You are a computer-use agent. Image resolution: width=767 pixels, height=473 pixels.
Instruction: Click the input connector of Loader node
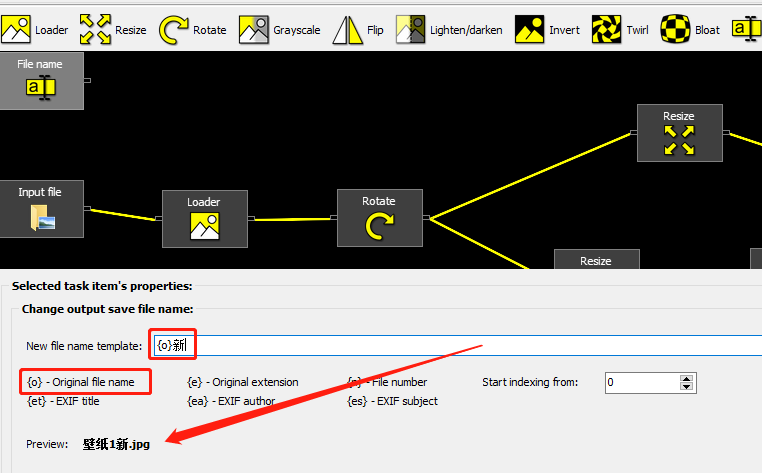[x=158, y=218]
